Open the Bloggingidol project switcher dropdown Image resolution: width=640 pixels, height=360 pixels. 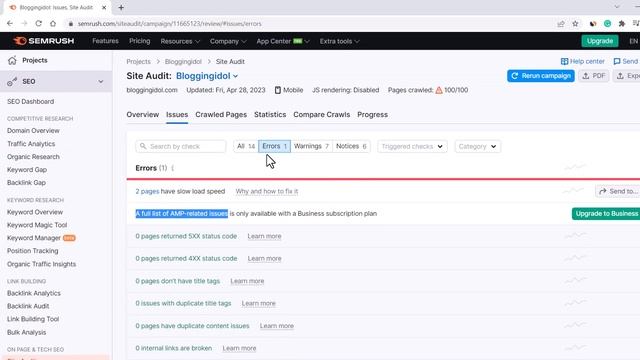tap(207, 76)
